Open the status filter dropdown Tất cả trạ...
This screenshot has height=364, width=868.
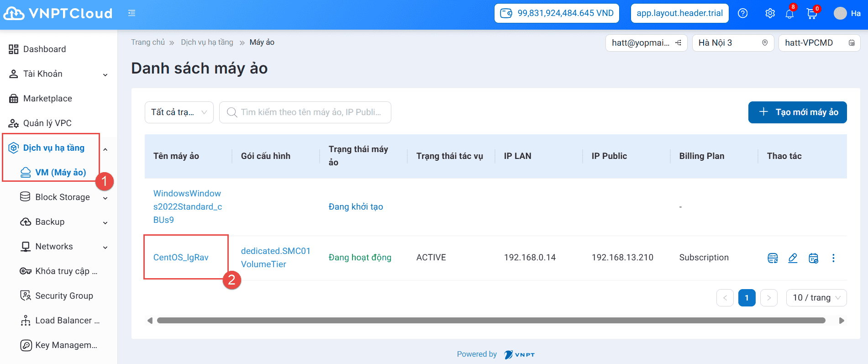pos(179,112)
